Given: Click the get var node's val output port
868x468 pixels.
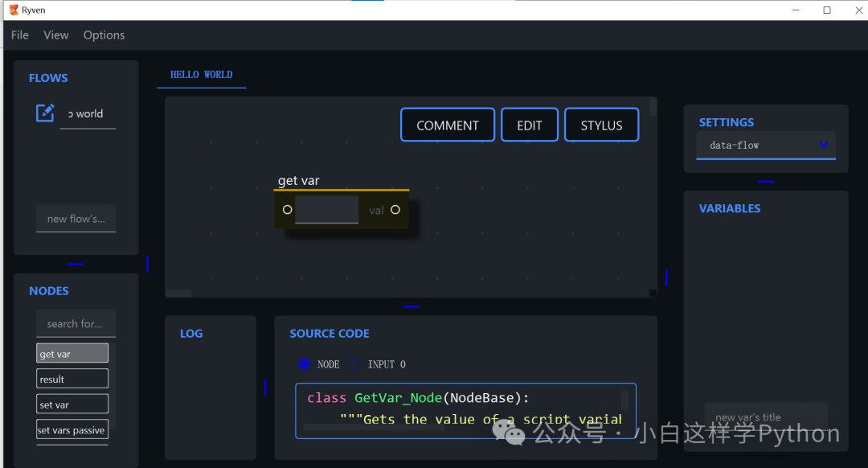Looking at the screenshot, I should click(395, 209).
